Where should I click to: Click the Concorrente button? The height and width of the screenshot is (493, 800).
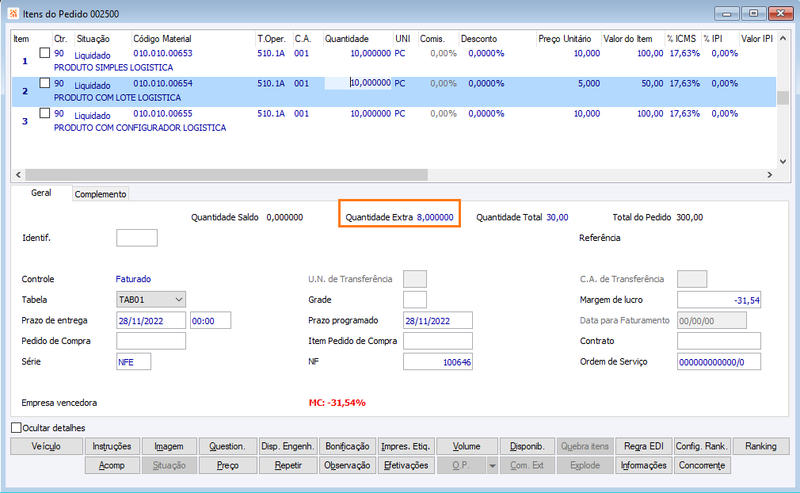(702, 465)
